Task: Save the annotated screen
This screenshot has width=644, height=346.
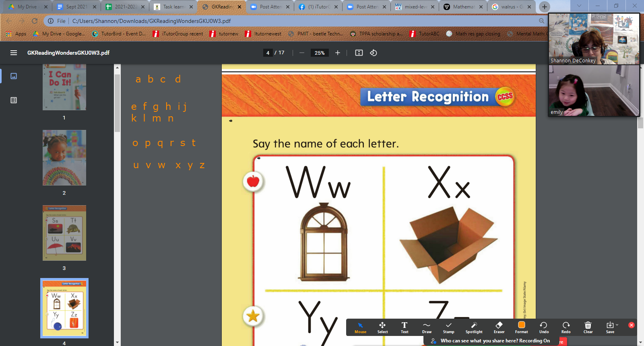Action: 610,327
